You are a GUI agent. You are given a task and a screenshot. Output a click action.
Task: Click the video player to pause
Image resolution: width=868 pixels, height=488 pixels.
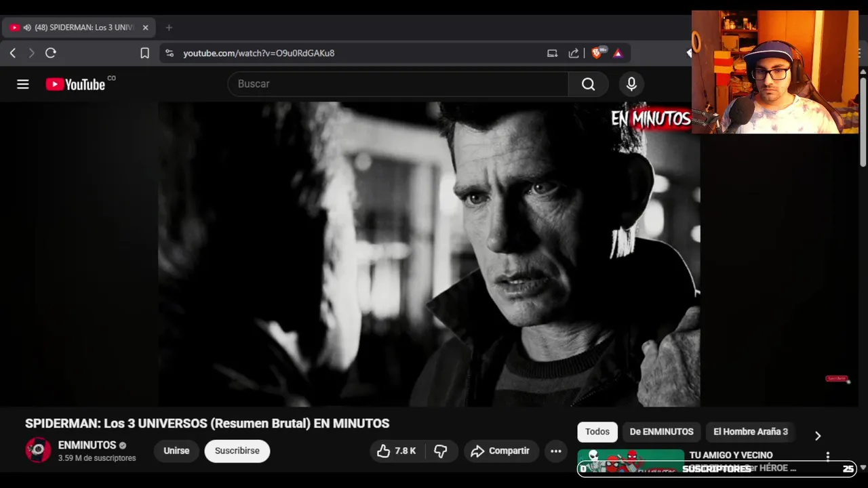tap(429, 254)
